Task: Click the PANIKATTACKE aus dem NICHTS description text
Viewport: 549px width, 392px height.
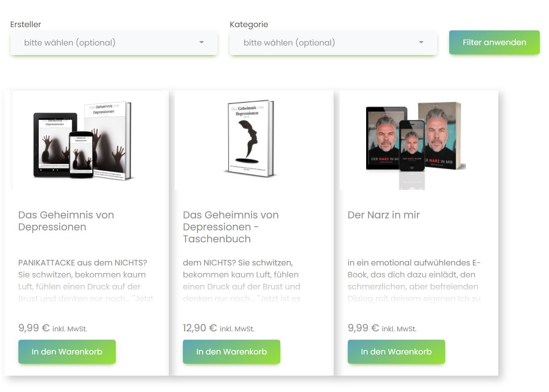Action: tap(86, 281)
